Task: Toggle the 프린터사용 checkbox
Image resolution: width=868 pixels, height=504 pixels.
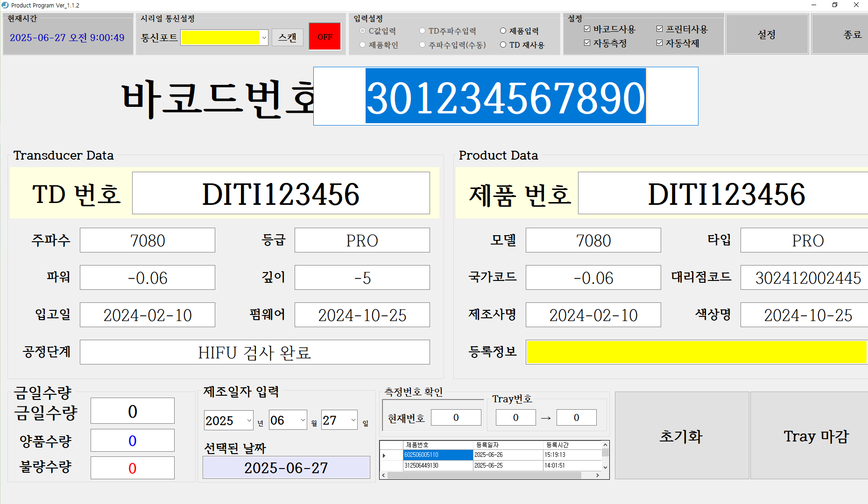Action: (659, 29)
